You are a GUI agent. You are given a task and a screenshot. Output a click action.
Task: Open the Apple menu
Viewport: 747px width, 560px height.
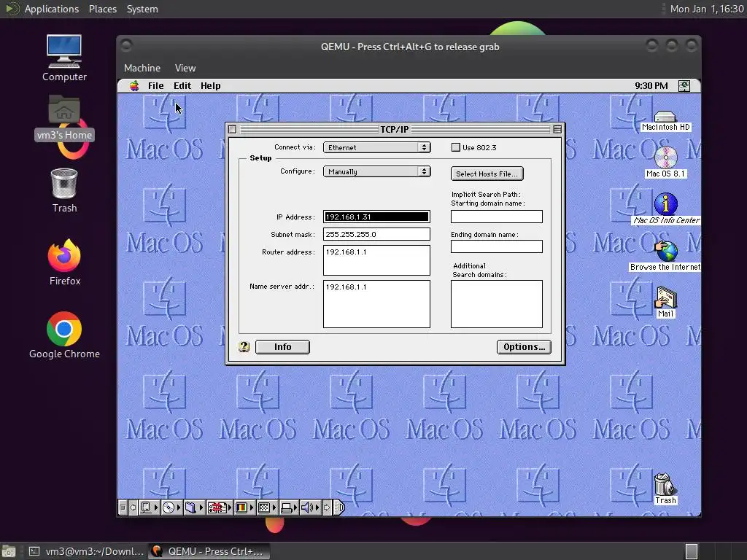(134, 86)
